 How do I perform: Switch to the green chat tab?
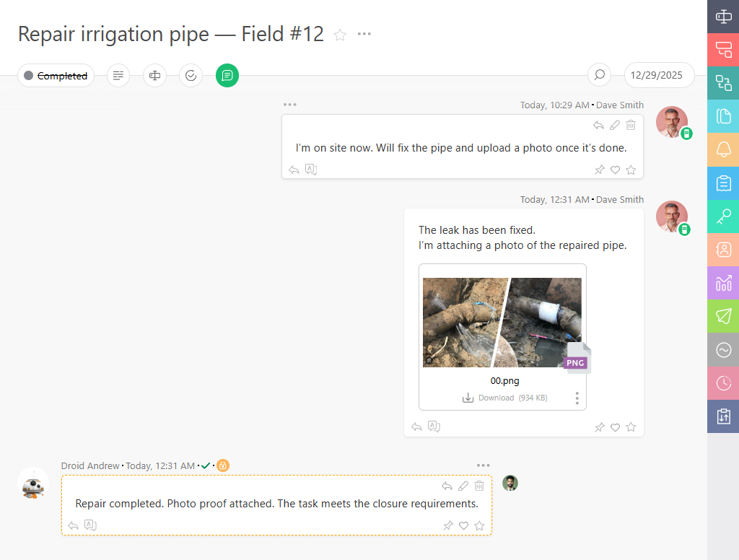click(x=227, y=75)
